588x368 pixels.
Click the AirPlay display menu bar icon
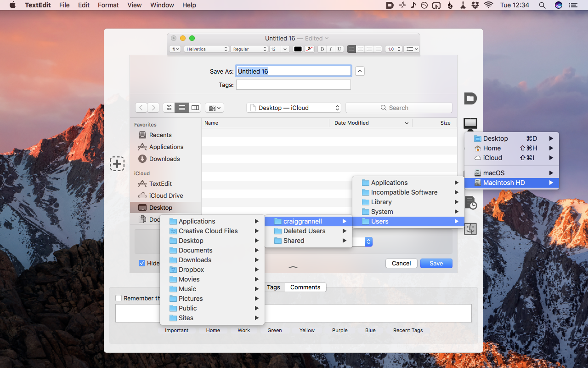pyautogui.click(x=437, y=5)
